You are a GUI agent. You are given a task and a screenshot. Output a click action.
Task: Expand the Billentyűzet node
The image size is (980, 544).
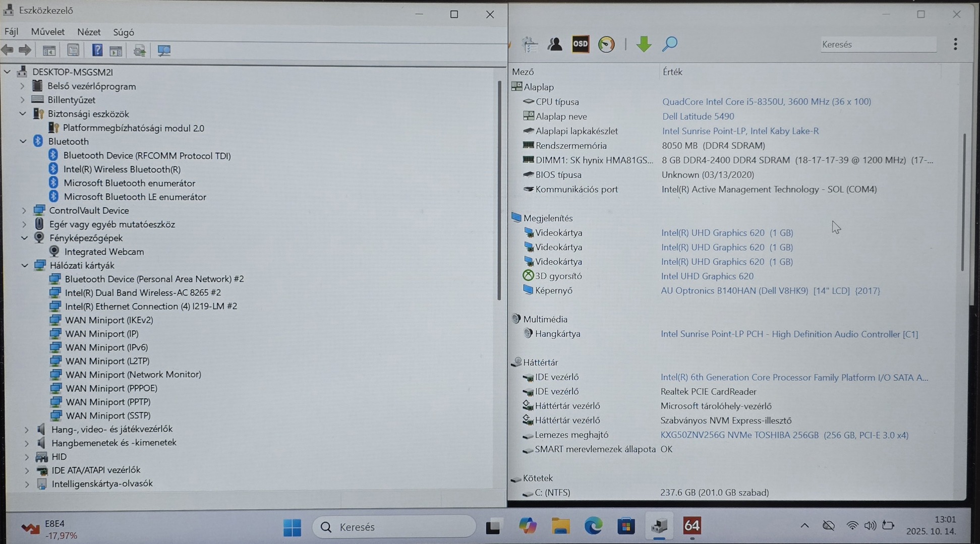[x=22, y=100]
